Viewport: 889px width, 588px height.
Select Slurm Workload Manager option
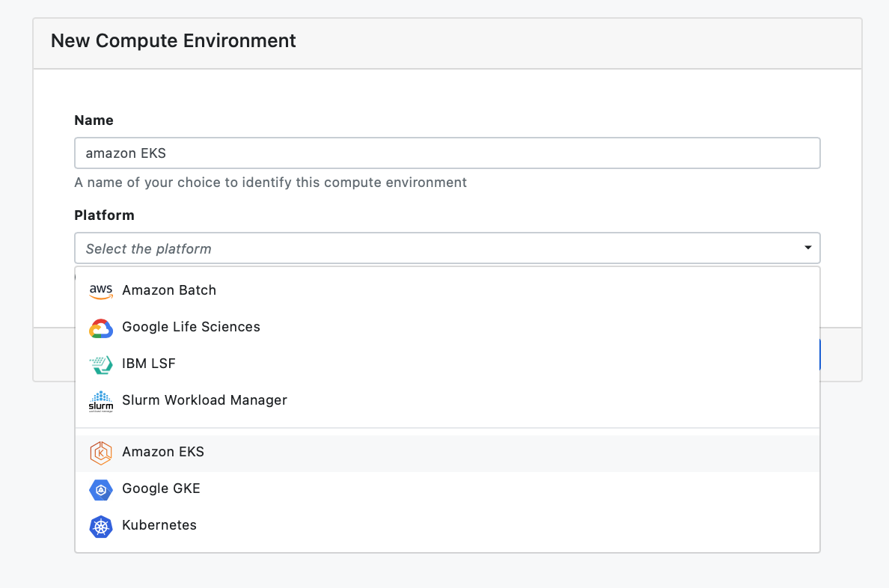(x=204, y=400)
